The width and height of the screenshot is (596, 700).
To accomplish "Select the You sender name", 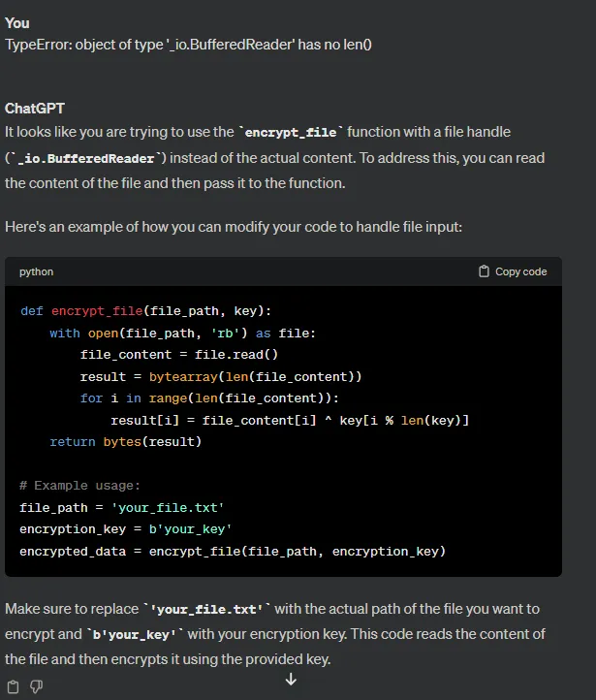I will (16, 23).
